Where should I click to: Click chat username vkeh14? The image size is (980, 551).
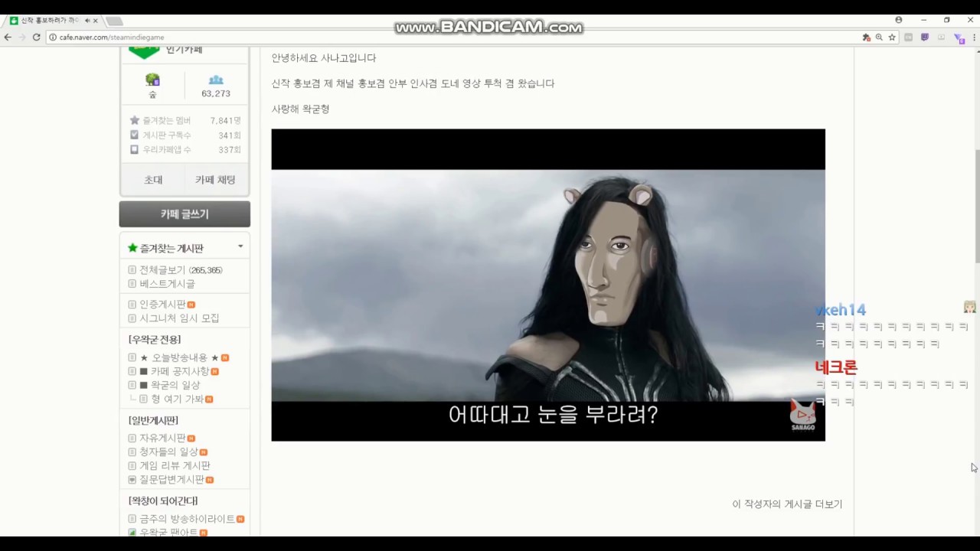[841, 310]
